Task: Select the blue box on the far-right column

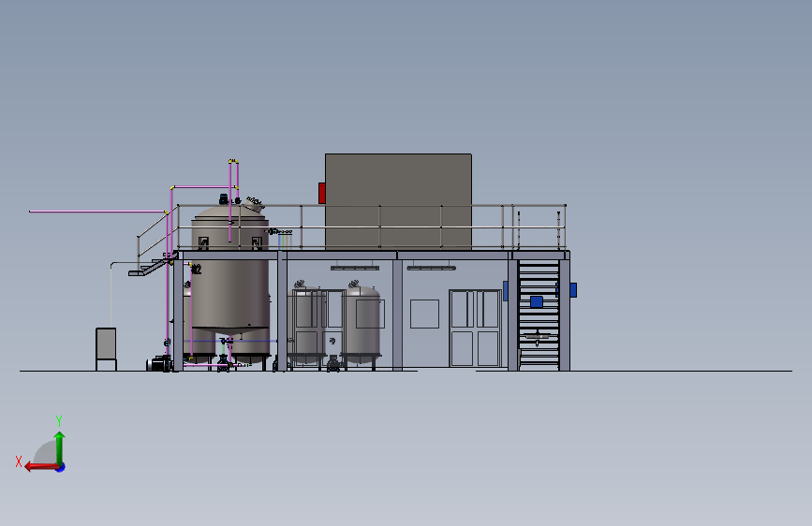Action: [x=573, y=290]
